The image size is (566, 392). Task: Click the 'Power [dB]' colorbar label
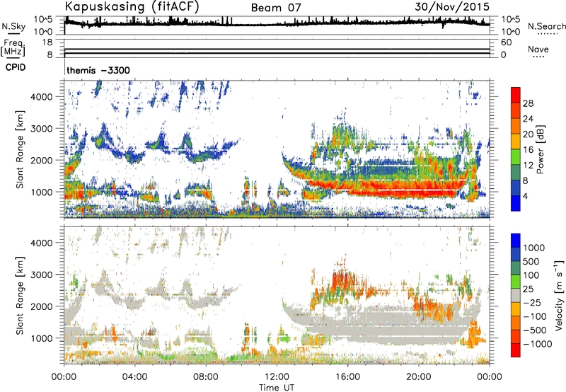pyautogui.click(x=540, y=149)
